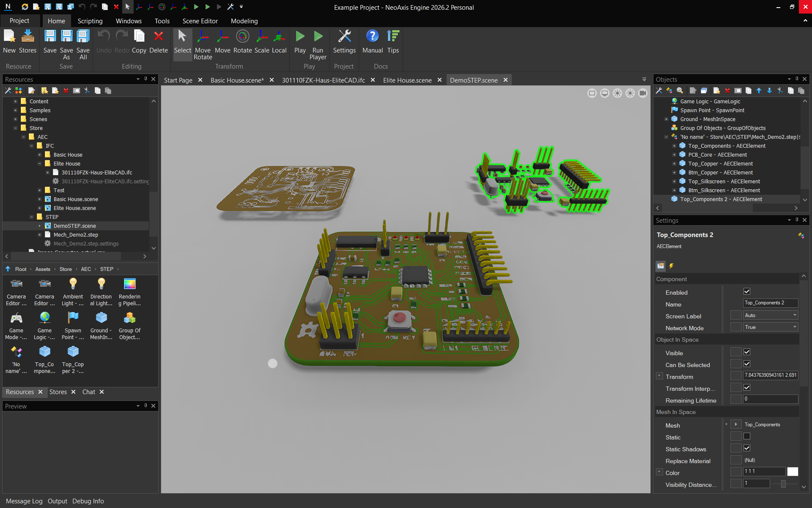The width and height of the screenshot is (812, 508).
Task: Open the Modeling ribbon tab
Action: click(244, 21)
